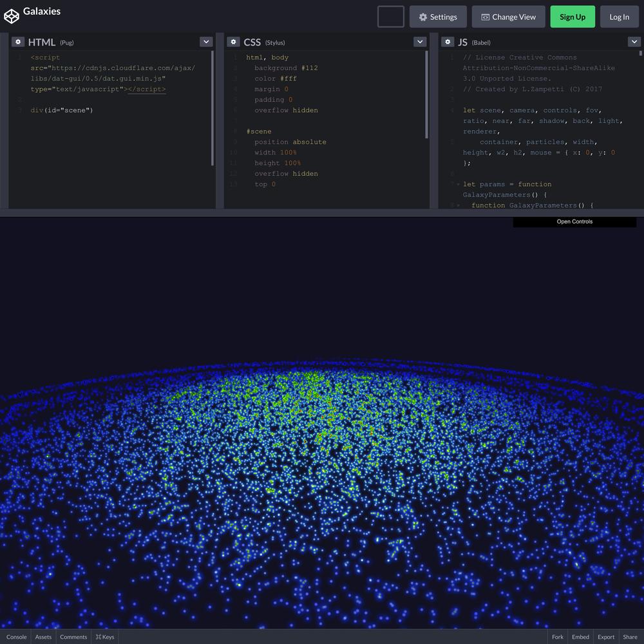Click the "html, body" selector in CSS
Image resolution: width=644 pixels, height=644 pixels.
tap(267, 57)
